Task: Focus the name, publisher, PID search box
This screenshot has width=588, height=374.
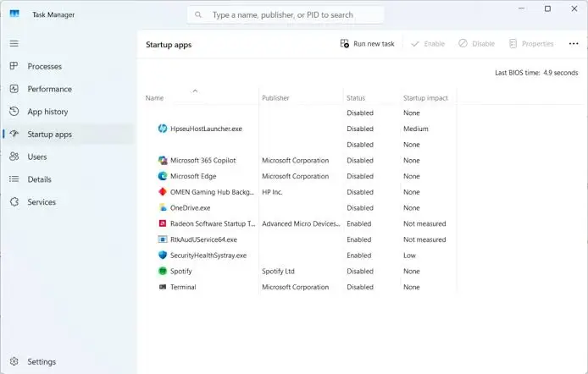Action: pyautogui.click(x=286, y=14)
